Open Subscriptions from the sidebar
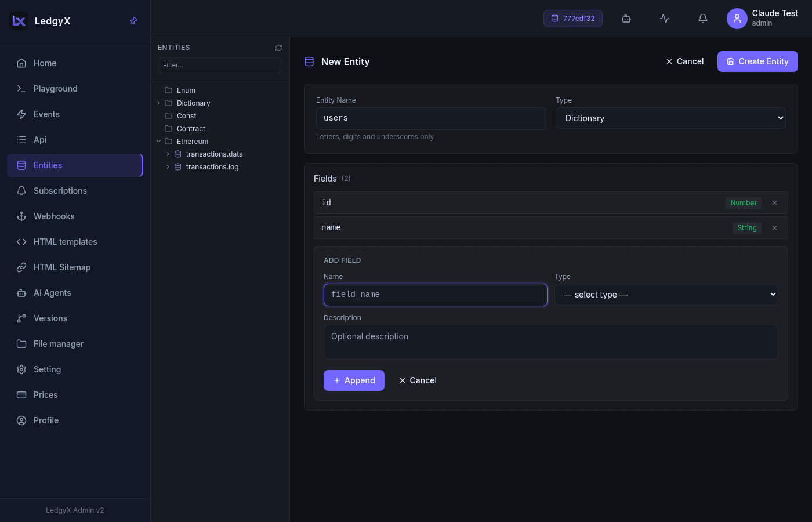Viewport: 812px width, 522px height. [x=75, y=191]
